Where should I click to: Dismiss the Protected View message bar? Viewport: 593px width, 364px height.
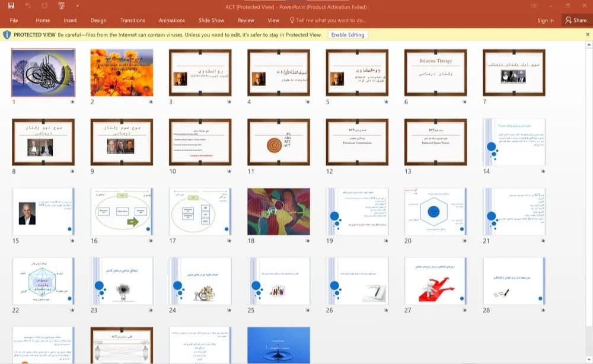pyautogui.click(x=588, y=34)
